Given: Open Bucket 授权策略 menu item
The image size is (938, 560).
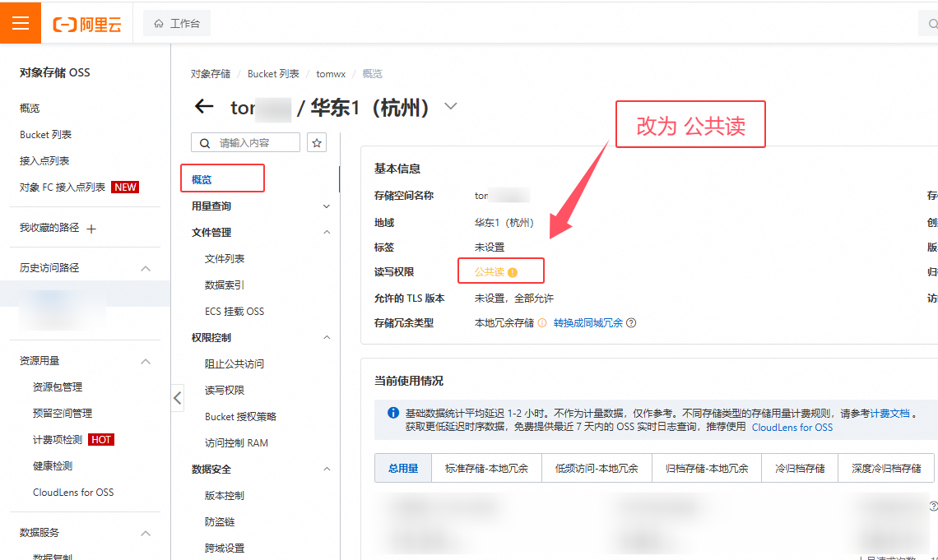Looking at the screenshot, I should 240,417.
